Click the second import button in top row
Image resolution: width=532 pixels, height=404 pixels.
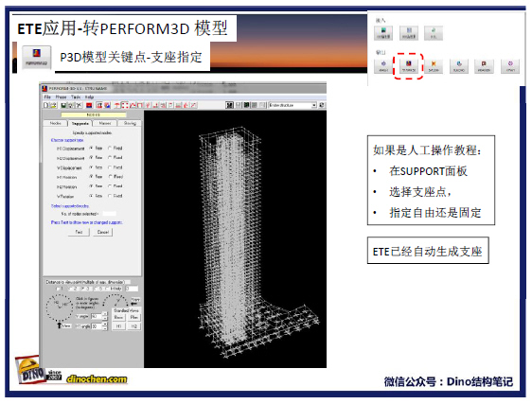click(x=409, y=33)
